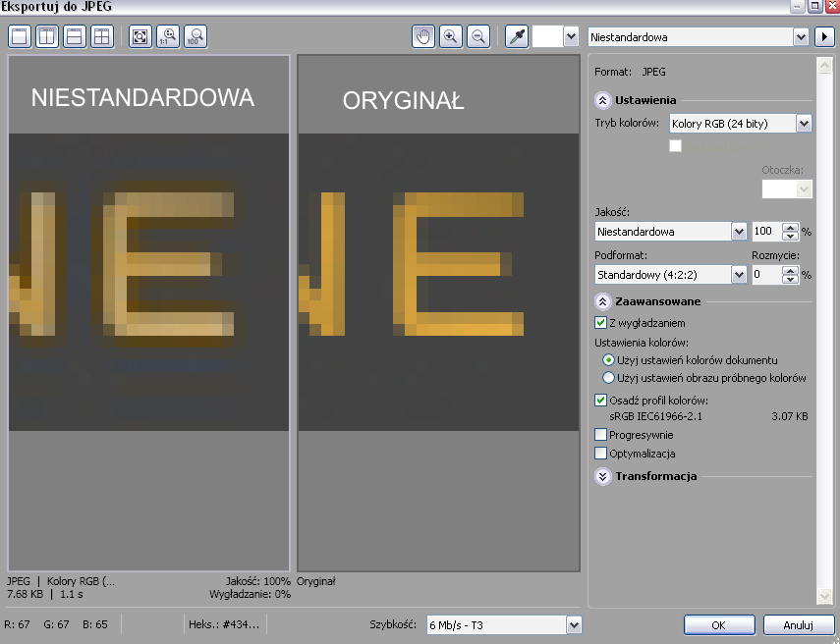Choose the four-pane preview layout
The image size is (840, 644).
[101, 37]
